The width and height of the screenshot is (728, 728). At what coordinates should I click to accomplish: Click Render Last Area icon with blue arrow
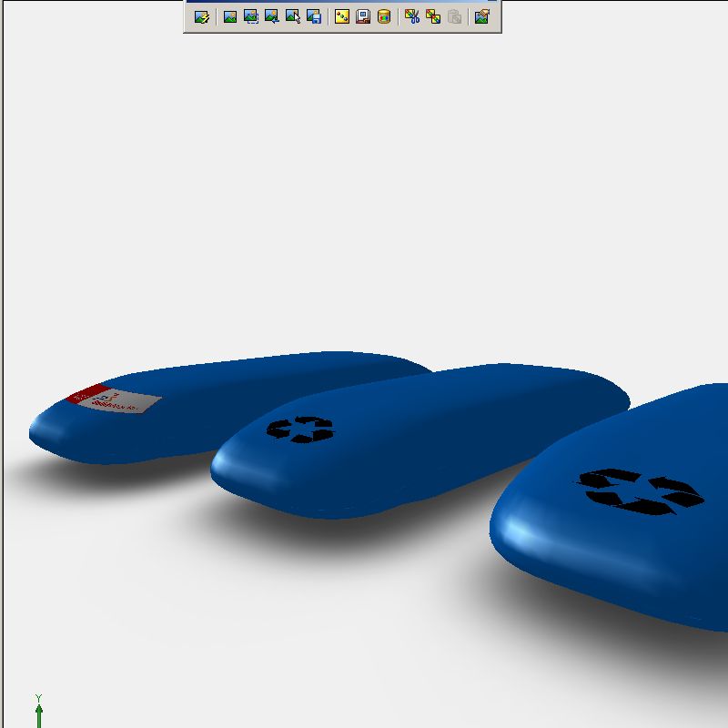point(271,16)
